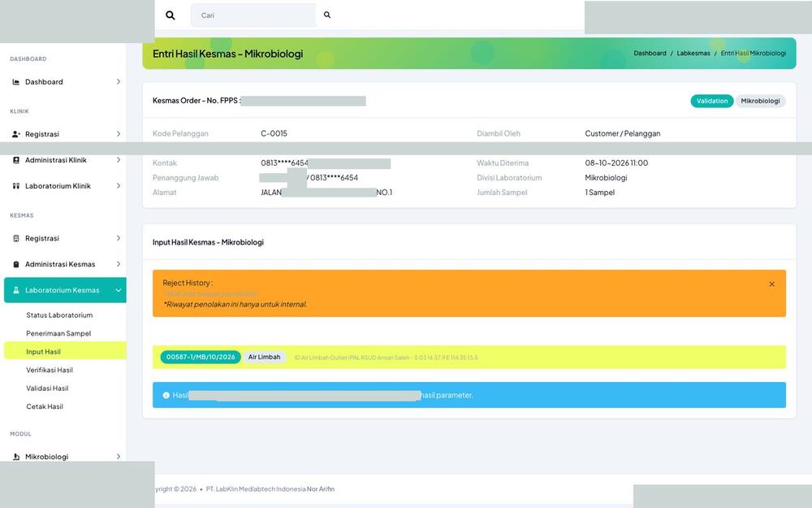Click the Input Hasil Kesmas – Mikrobiologi title
Viewport: 812px width, 508px height.
click(x=208, y=242)
